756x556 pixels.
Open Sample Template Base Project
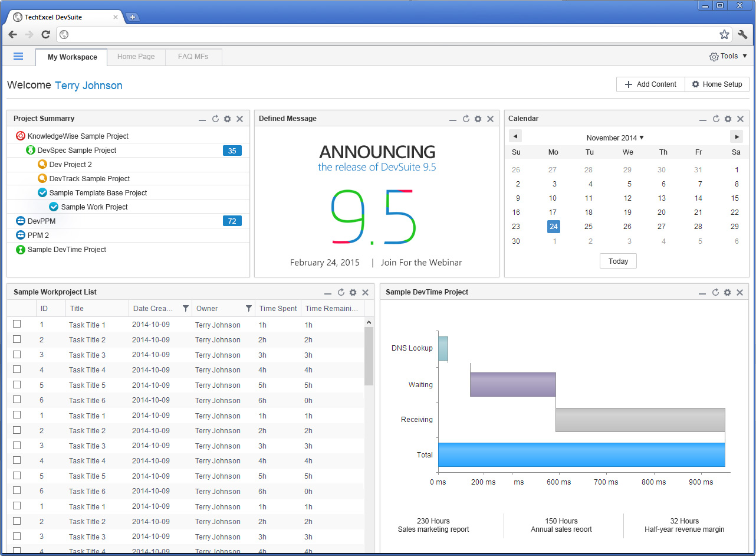coord(98,193)
